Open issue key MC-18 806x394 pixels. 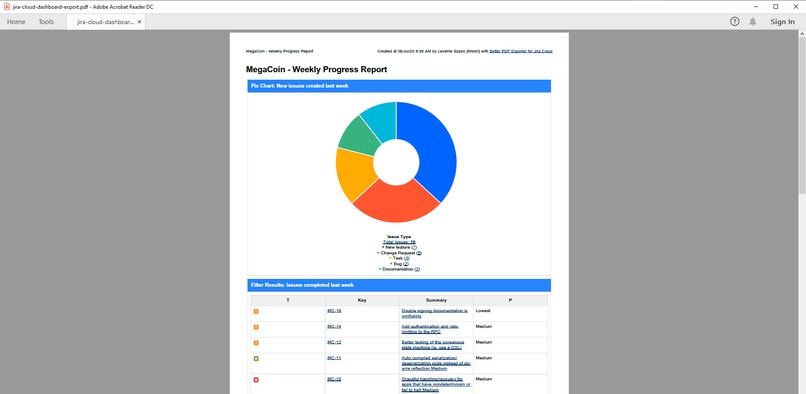click(x=334, y=311)
